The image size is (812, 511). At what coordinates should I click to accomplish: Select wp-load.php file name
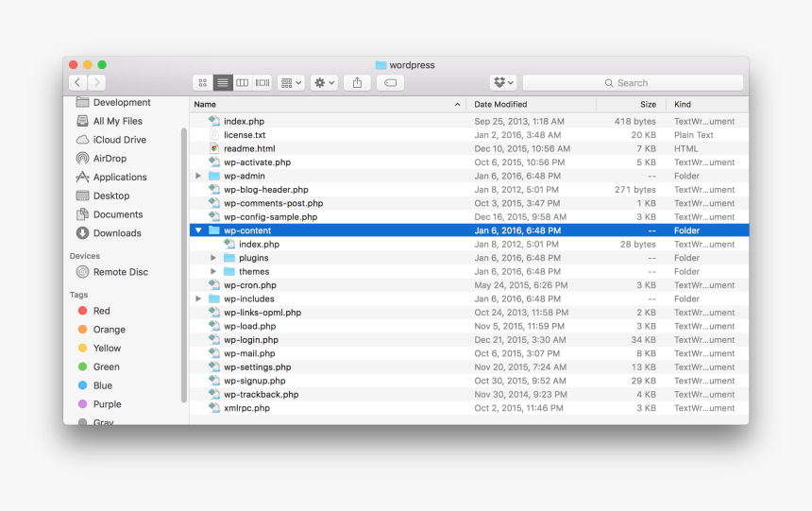click(x=249, y=326)
